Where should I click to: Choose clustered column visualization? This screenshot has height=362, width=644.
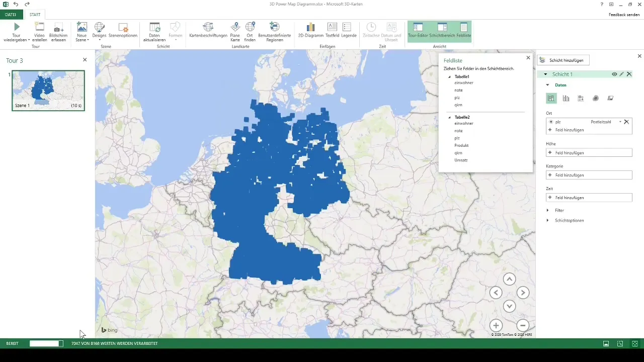(566, 99)
